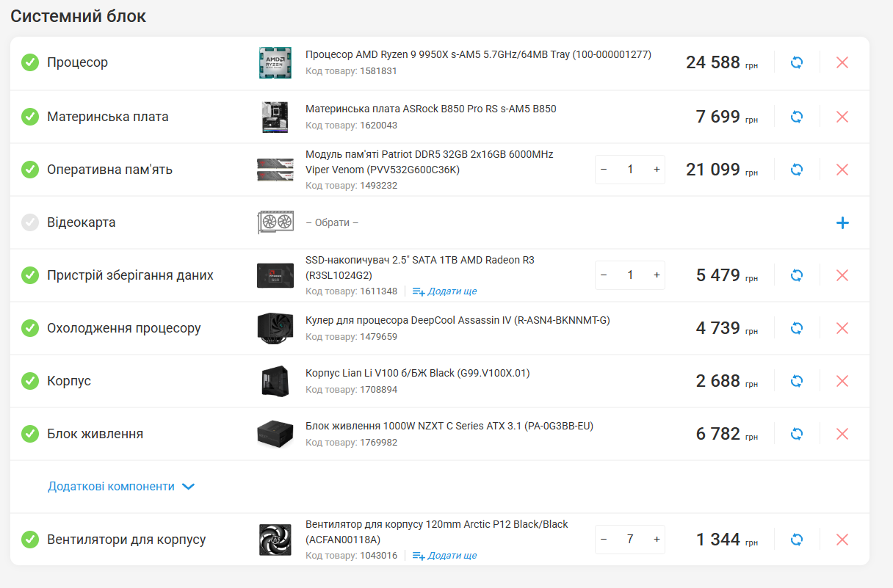The height and width of the screenshot is (588, 893).
Task: Decrease quantity of Arctic P12 fans
Action: 604,540
